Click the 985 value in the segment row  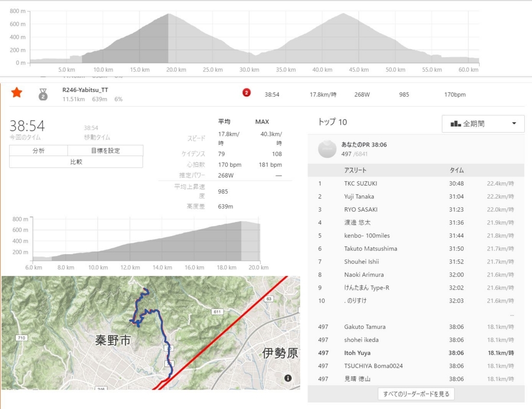click(x=404, y=95)
